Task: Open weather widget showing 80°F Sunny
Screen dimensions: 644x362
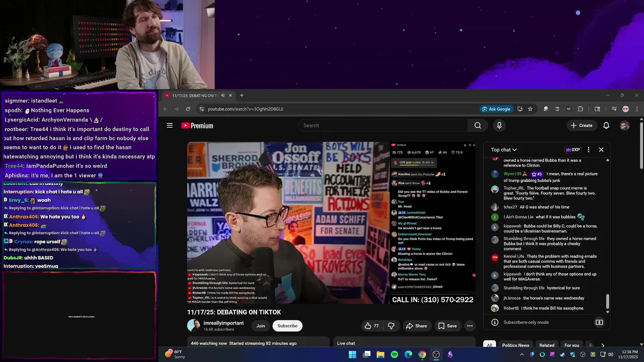Action: pos(176,354)
